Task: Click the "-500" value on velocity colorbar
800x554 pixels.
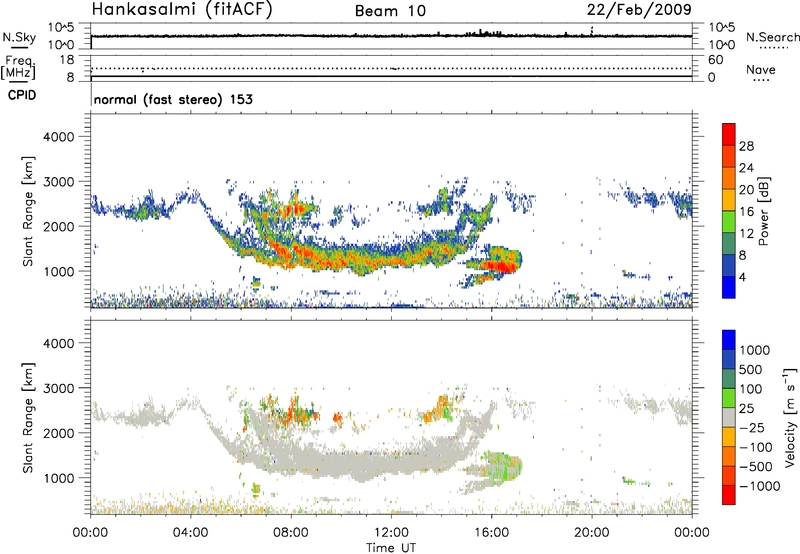Action: coord(756,467)
